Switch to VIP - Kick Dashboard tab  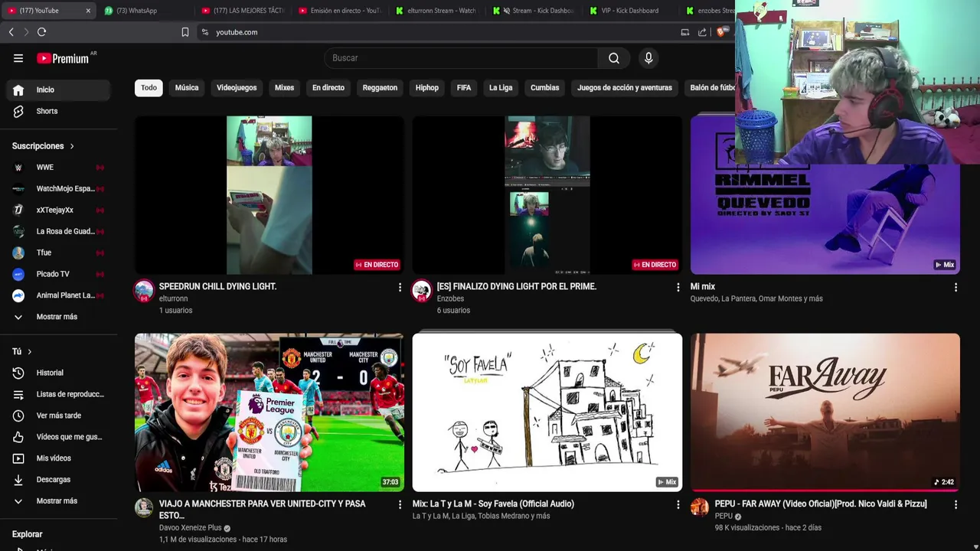(x=632, y=11)
